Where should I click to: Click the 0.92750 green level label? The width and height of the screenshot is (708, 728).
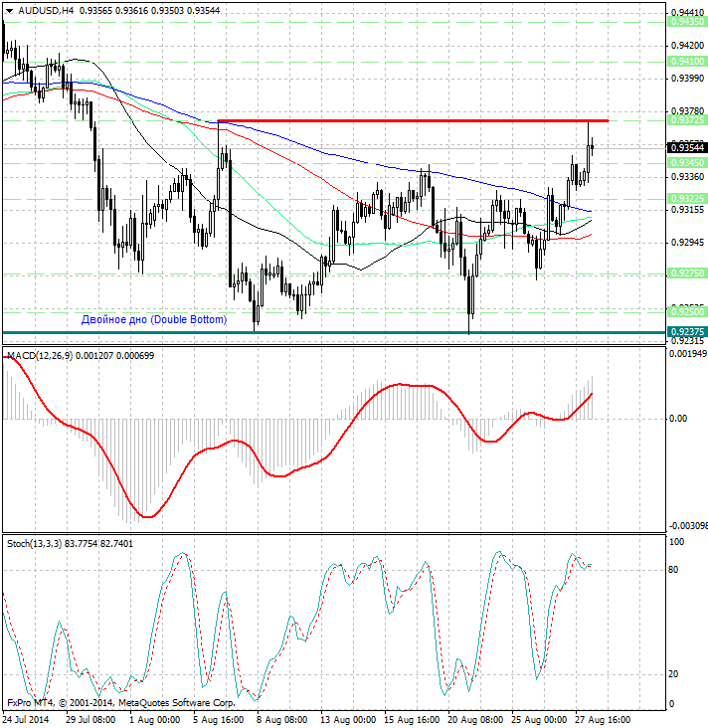pos(687,273)
